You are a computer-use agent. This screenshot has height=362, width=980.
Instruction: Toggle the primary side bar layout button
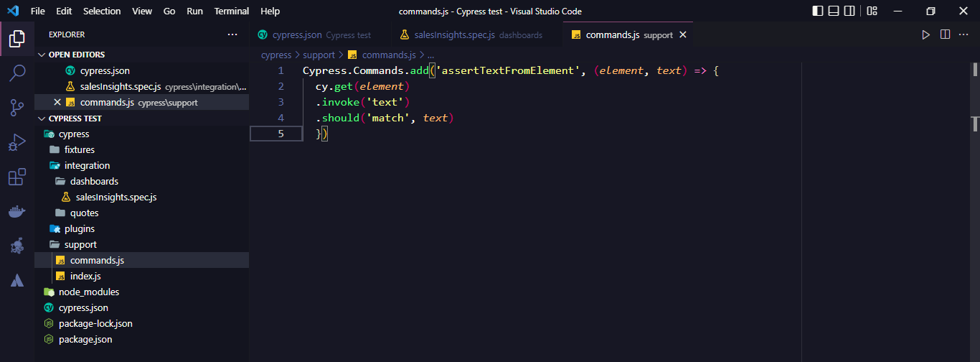point(818,11)
